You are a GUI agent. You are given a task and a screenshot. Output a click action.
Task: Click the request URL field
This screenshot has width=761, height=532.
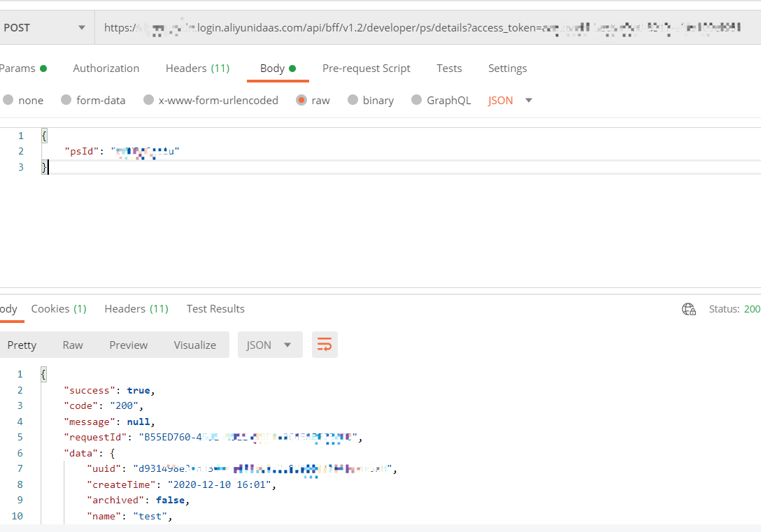tap(427, 28)
